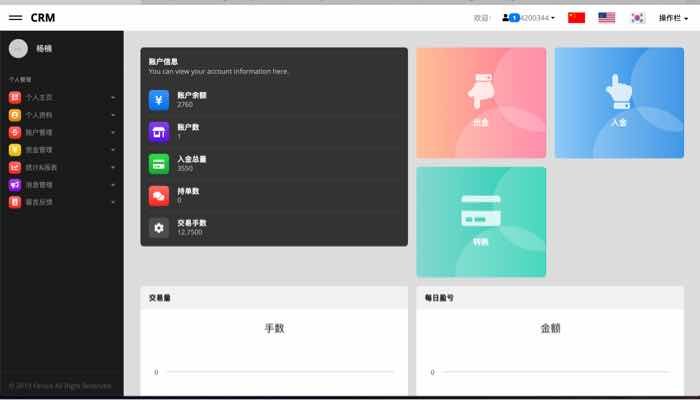This screenshot has height=400, width=700.
Task: Expand the 资金管理 menu arrow
Action: coord(113,150)
